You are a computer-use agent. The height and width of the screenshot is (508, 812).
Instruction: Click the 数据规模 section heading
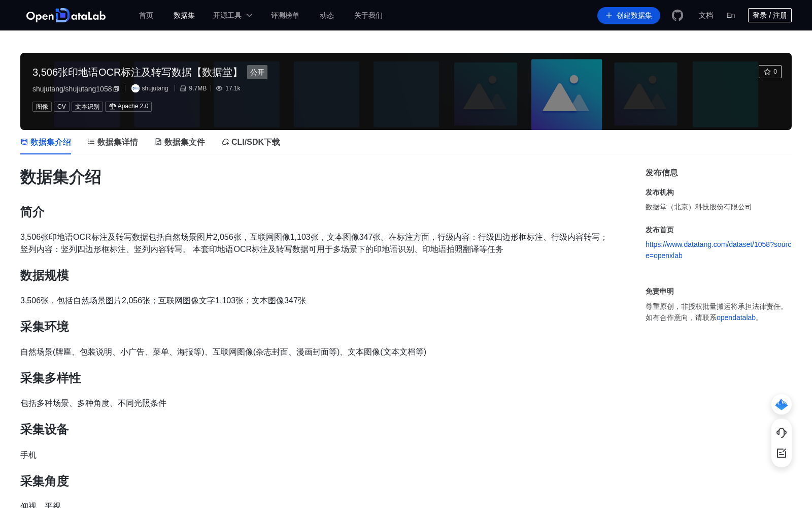pyautogui.click(x=45, y=275)
